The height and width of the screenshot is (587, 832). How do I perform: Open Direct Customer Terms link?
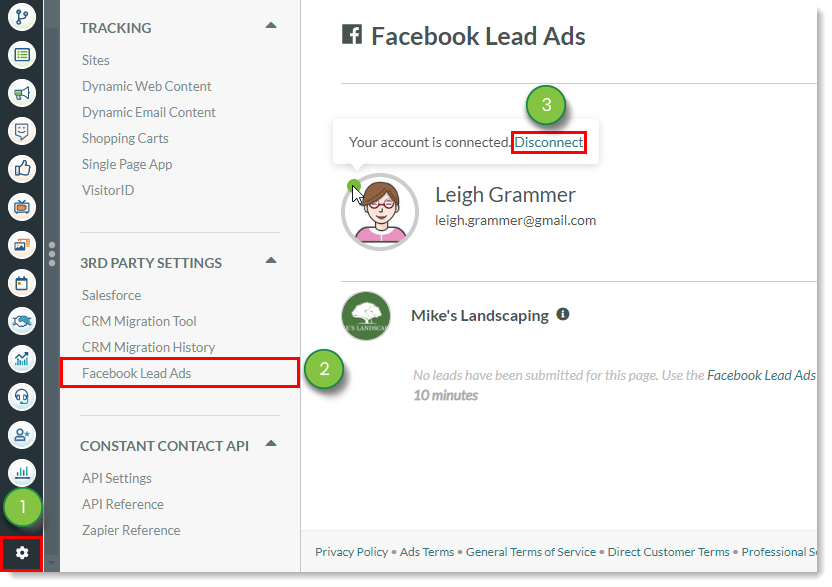669,552
